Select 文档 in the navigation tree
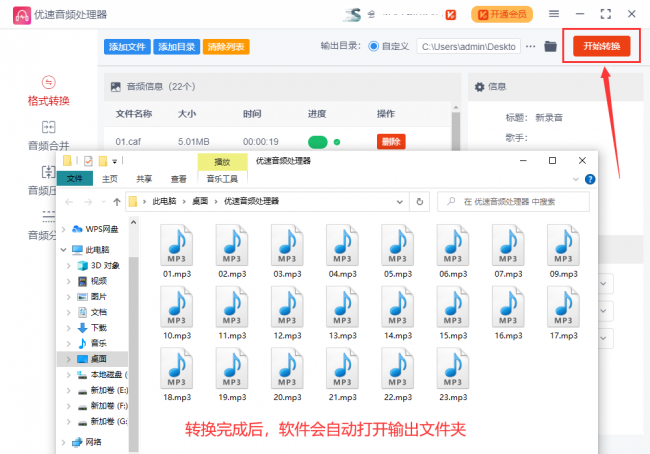Image resolution: width=650 pixels, height=454 pixels. click(99, 312)
